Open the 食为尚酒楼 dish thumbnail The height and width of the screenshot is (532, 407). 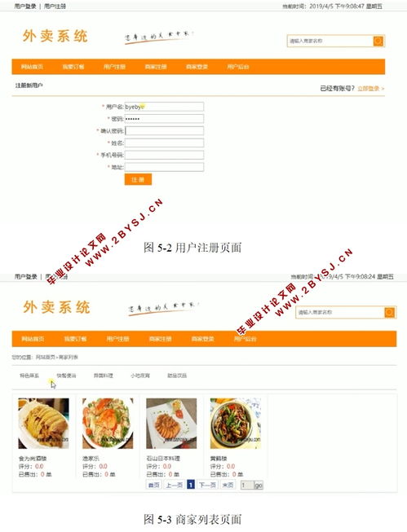(43, 424)
